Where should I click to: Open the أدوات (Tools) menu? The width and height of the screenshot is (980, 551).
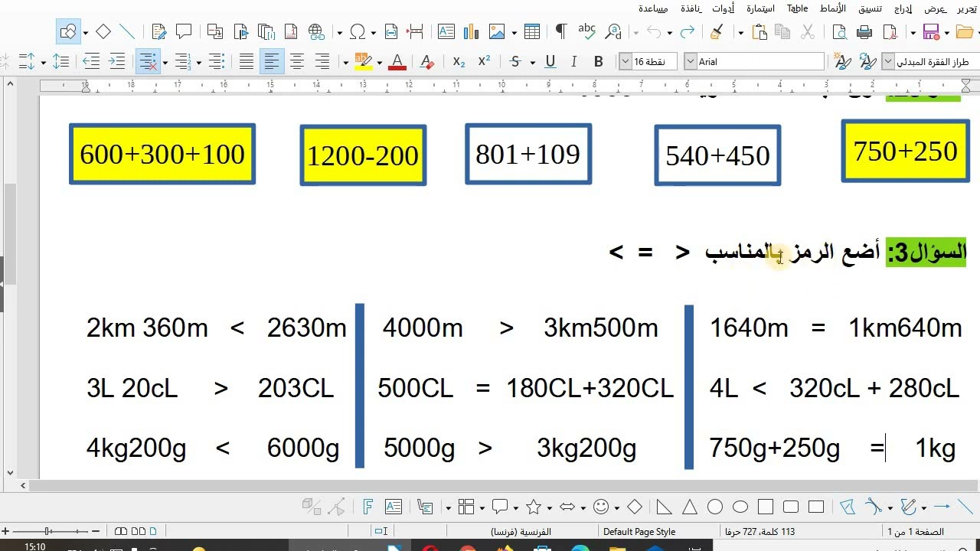pyautogui.click(x=723, y=8)
